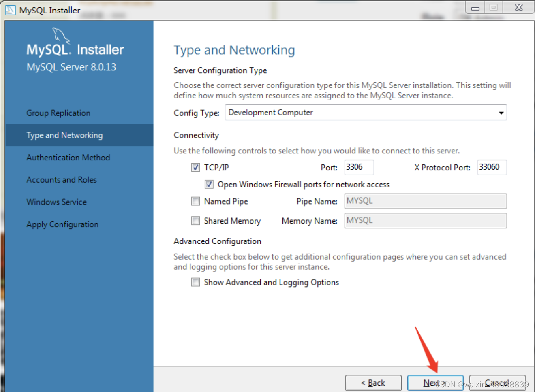Click the Server Configuration Type label
The width and height of the screenshot is (535, 392).
coord(220,70)
